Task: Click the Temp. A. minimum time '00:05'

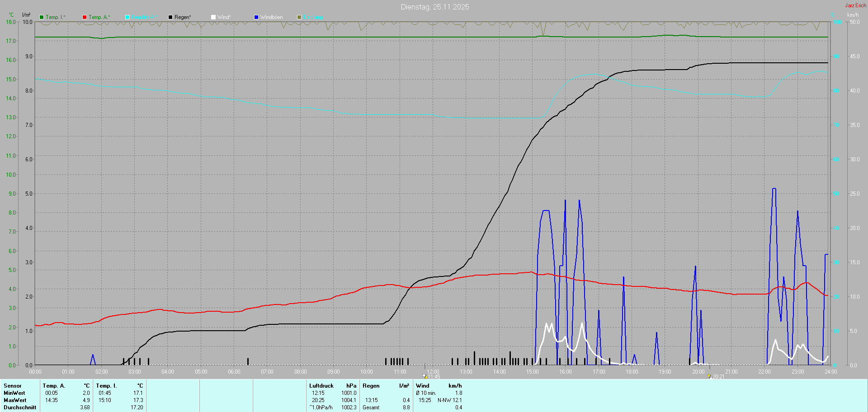Action: [x=52, y=393]
